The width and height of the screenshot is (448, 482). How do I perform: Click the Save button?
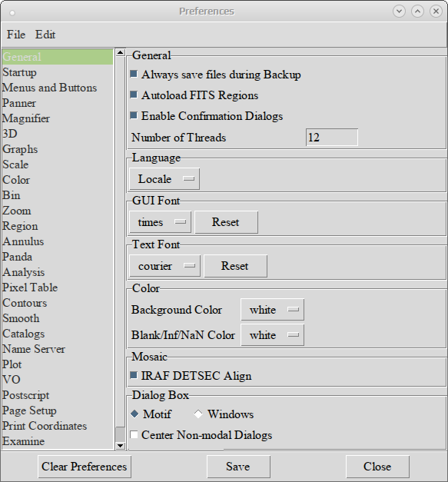[238, 467]
